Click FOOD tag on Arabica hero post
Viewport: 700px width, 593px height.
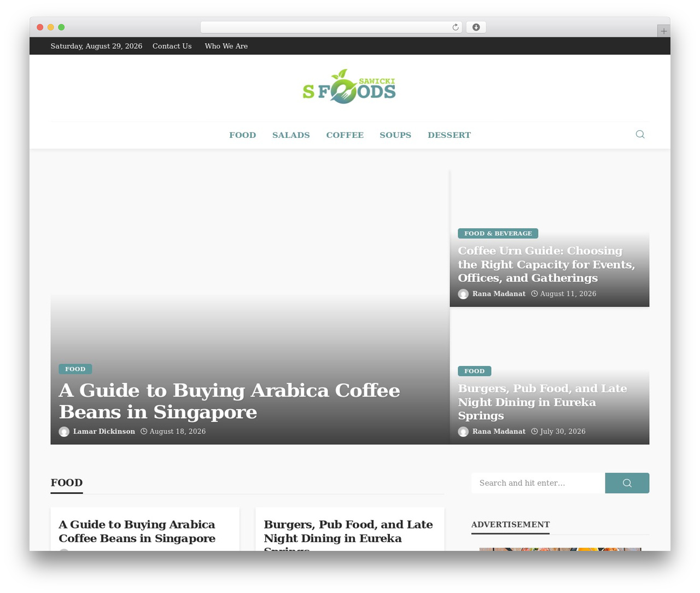75,369
